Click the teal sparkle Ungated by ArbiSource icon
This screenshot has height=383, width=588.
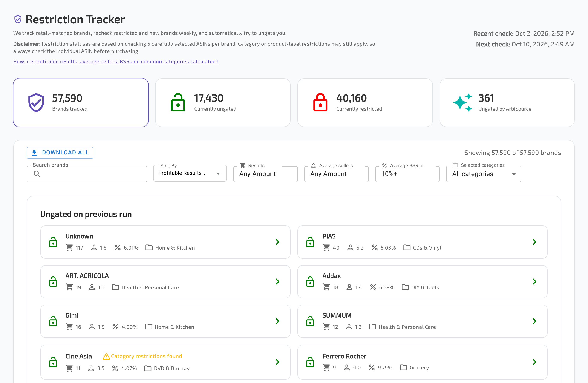click(462, 102)
